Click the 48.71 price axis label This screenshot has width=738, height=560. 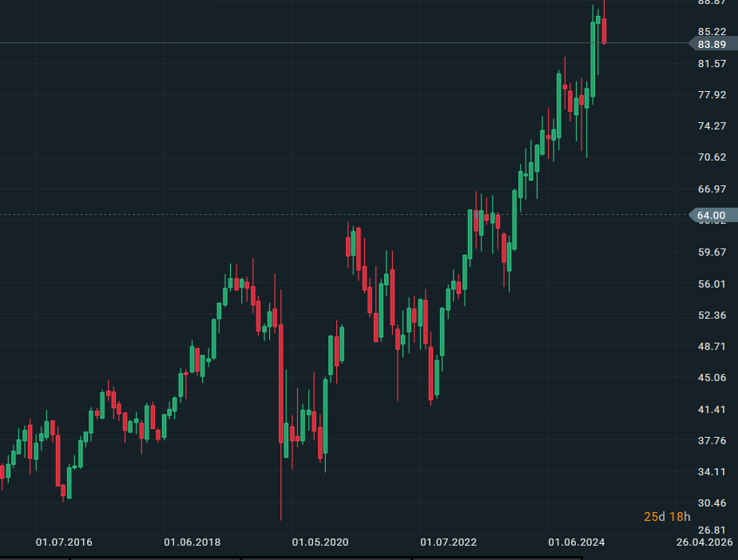(x=712, y=346)
